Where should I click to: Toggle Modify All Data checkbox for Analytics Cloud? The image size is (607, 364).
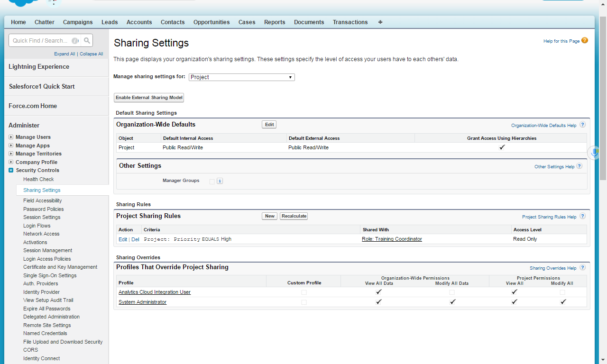click(x=452, y=292)
